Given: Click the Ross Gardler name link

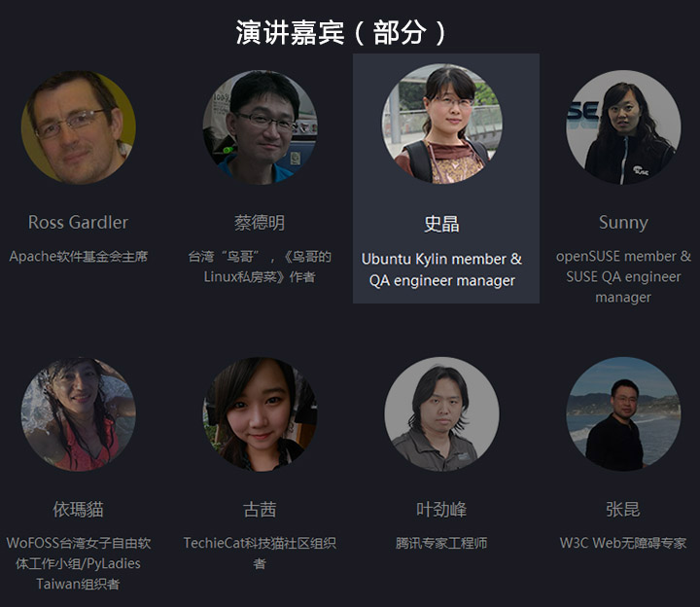Looking at the screenshot, I should [78, 222].
